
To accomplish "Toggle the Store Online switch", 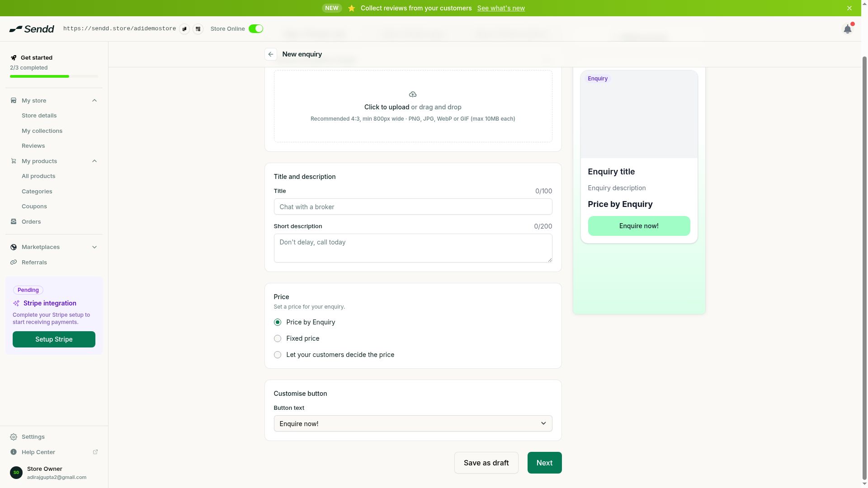I will click(x=256, y=29).
